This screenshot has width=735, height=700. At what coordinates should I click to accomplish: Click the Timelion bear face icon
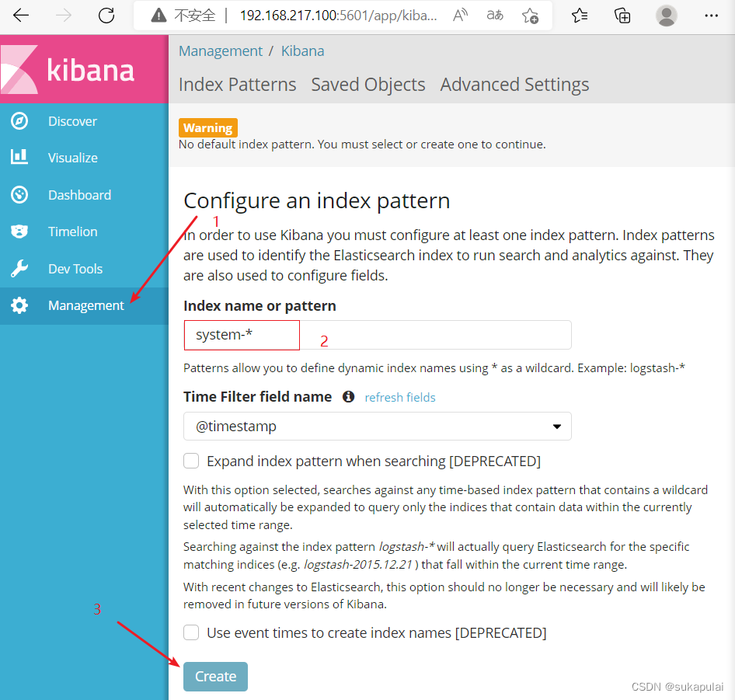click(x=19, y=232)
